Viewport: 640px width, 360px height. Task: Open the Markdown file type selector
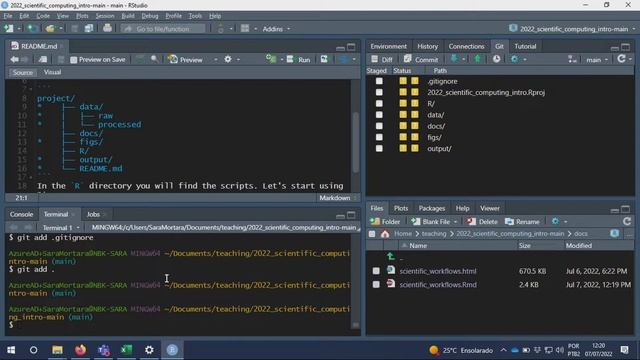pyautogui.click(x=337, y=198)
